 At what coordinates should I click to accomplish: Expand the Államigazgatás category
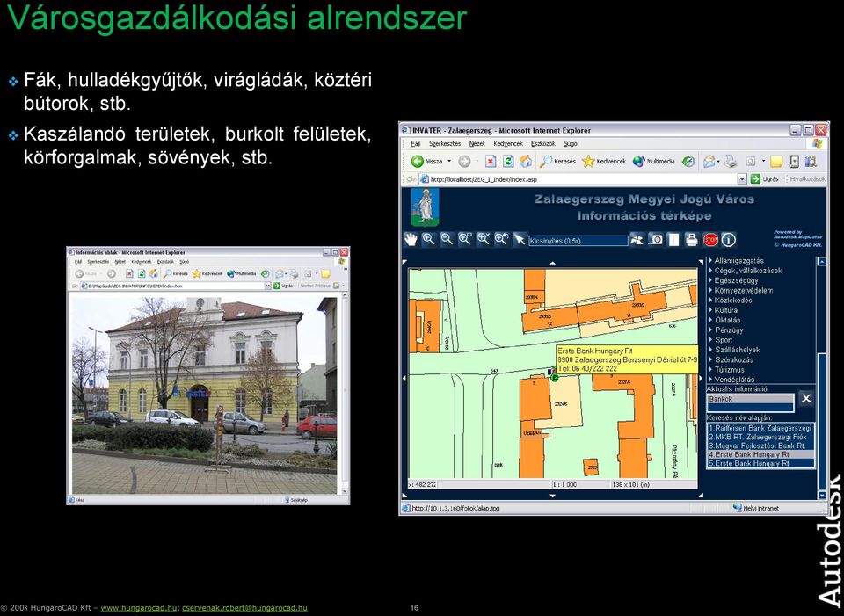click(735, 260)
